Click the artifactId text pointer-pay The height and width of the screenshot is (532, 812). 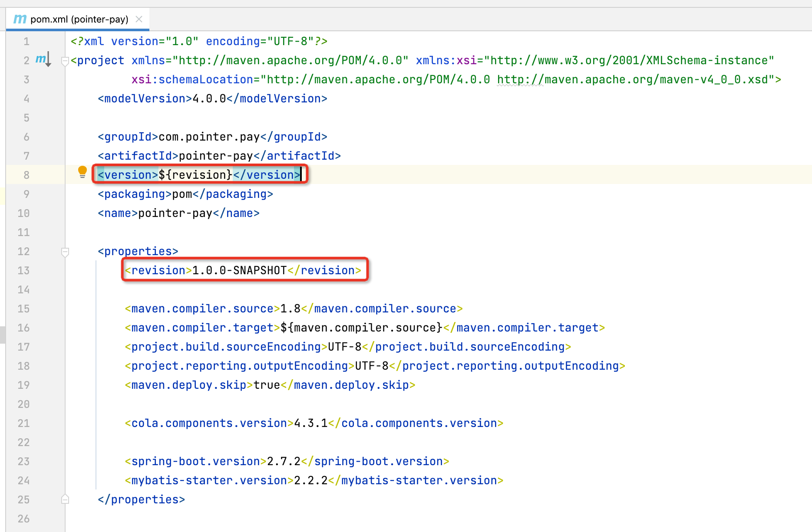216,156
